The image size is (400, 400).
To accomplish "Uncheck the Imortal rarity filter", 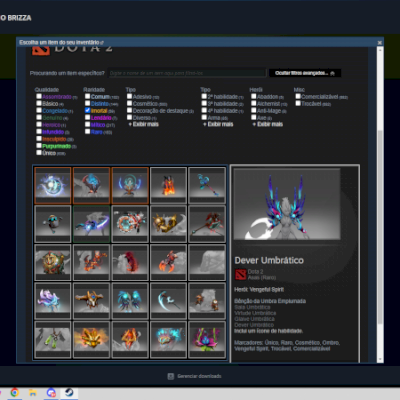I will (x=87, y=110).
